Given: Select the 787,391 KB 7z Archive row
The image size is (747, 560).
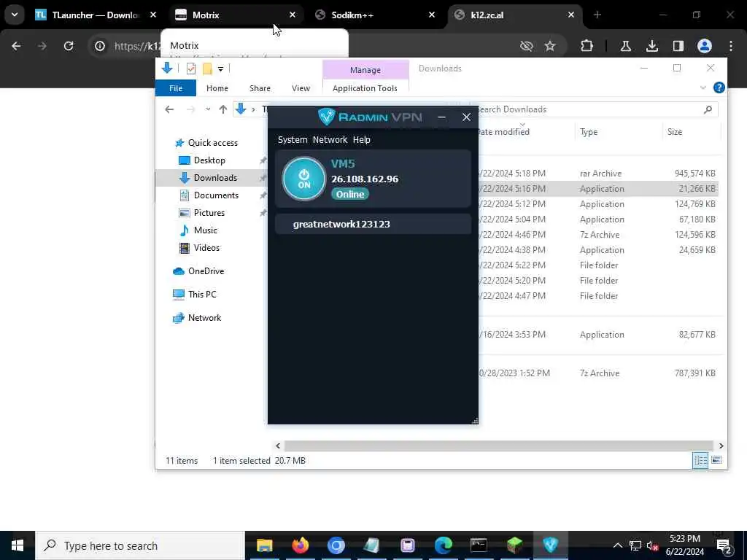Looking at the screenshot, I should click(x=598, y=373).
